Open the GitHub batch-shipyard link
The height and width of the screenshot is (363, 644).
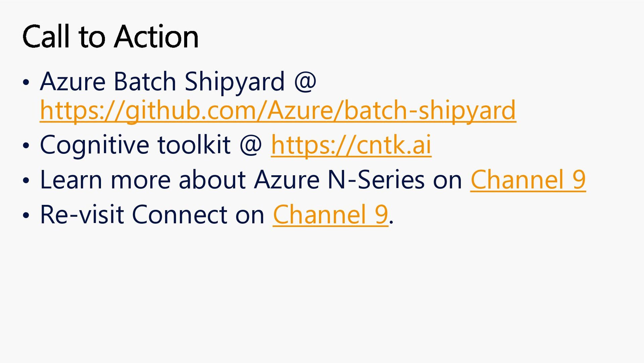278,110
